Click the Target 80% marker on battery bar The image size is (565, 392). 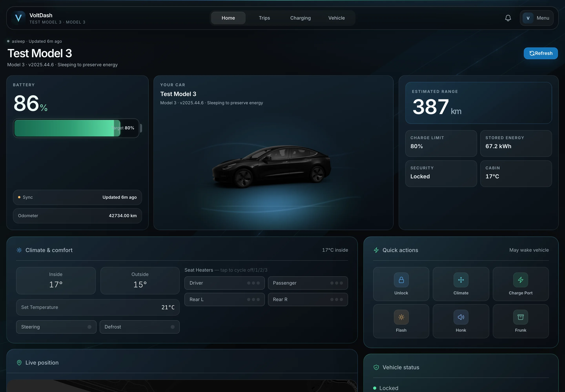pyautogui.click(x=123, y=128)
